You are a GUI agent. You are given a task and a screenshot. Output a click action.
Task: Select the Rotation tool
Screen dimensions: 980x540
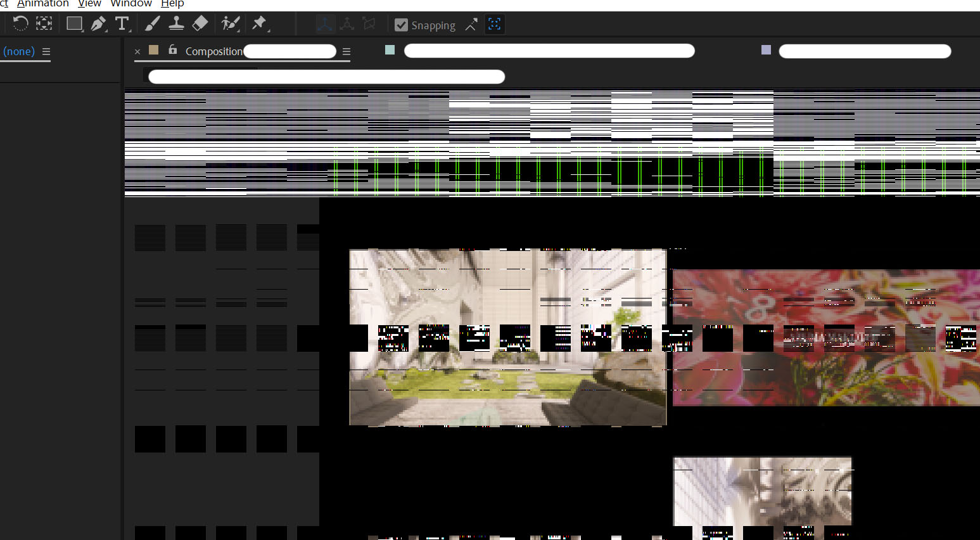[21, 23]
